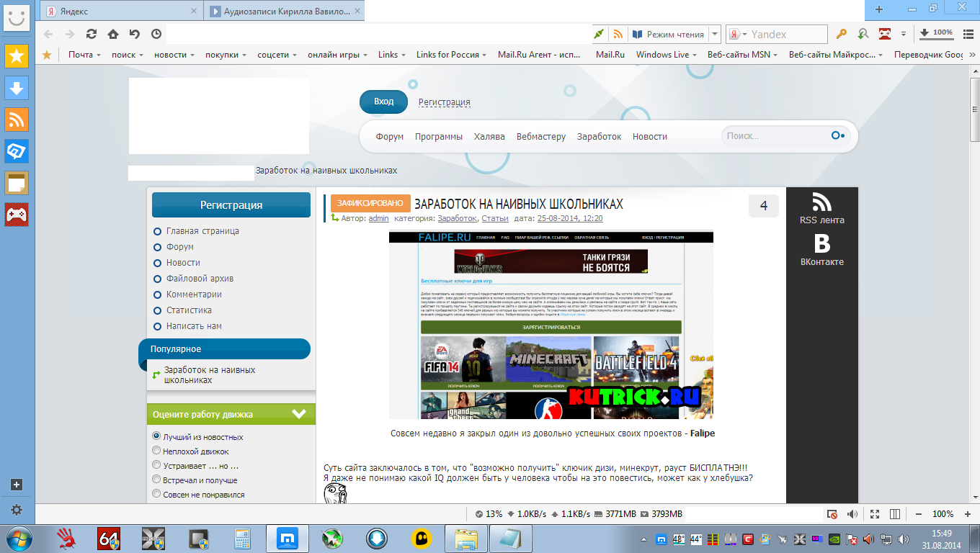This screenshot has width=980, height=553.
Task: Expand the Почта bookmarks folder
Action: (84, 55)
